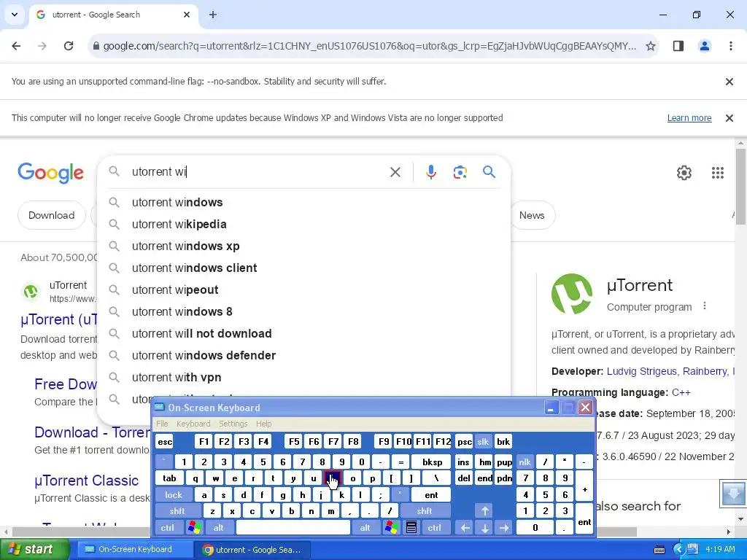
Task: Click the Chrome address bar URL
Action: point(369,46)
